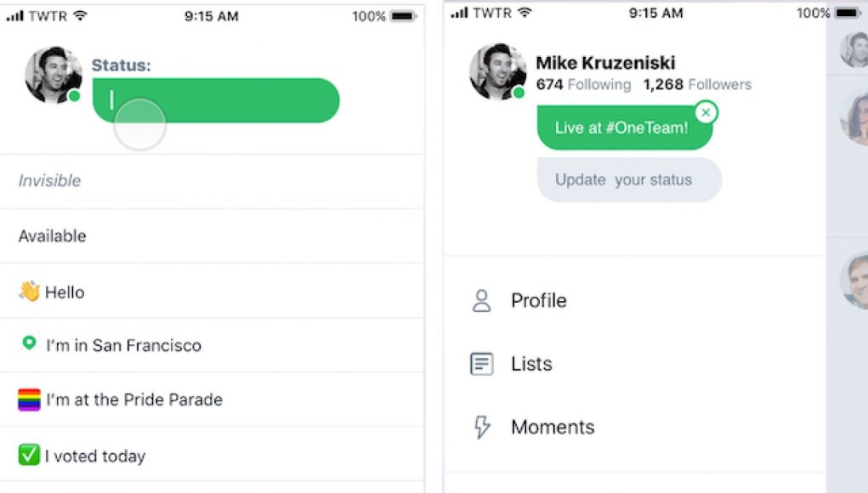Click the waving hand emoji next to Hello
Image resolution: width=868 pixels, height=493 pixels.
pyautogui.click(x=29, y=292)
